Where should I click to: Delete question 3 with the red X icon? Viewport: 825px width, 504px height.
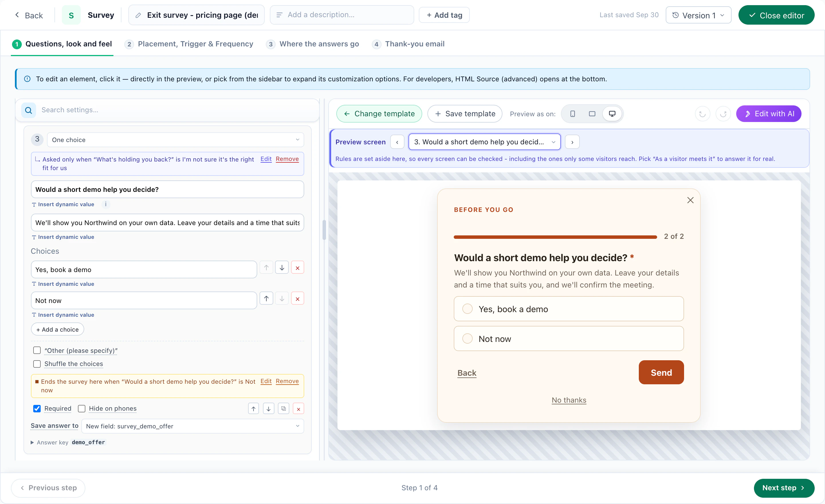click(x=298, y=409)
